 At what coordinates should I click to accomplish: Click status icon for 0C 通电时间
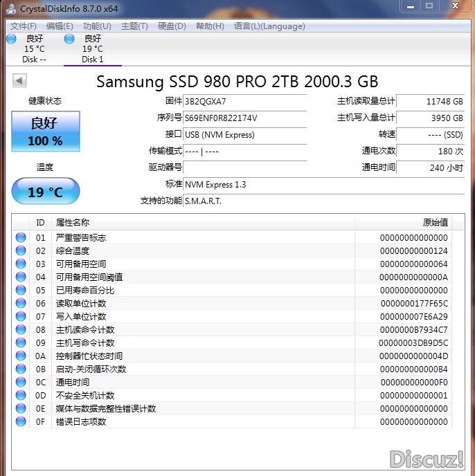point(21,382)
